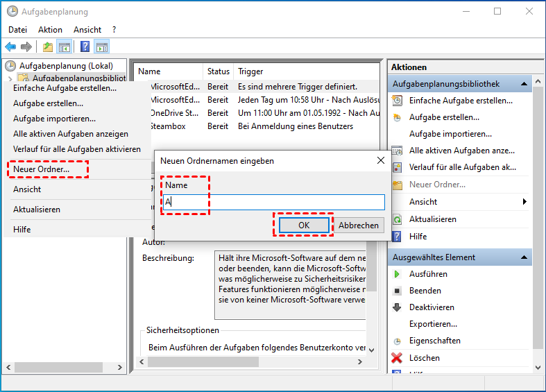Toggle the console tree pane toolbar icon
546x392 pixels.
coord(65,46)
